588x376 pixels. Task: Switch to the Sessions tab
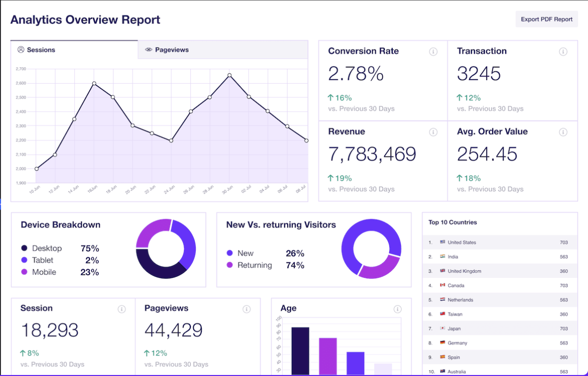[74, 50]
